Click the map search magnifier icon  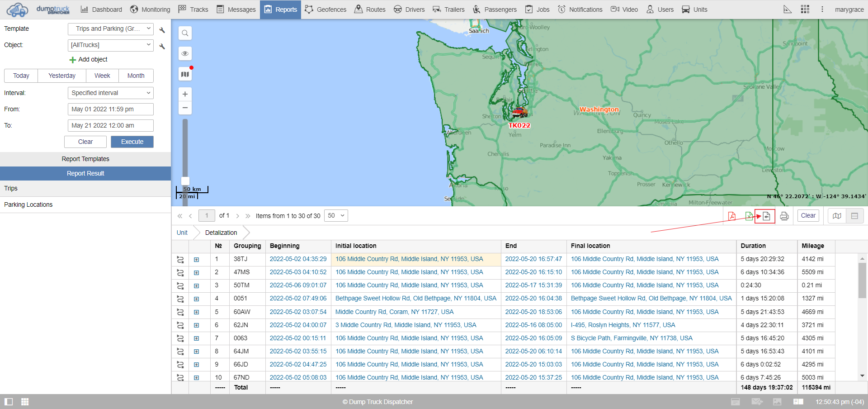point(185,33)
